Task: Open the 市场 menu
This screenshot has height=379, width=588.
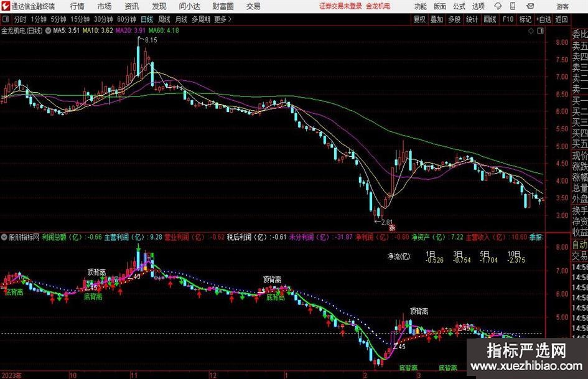Action: coord(105,6)
